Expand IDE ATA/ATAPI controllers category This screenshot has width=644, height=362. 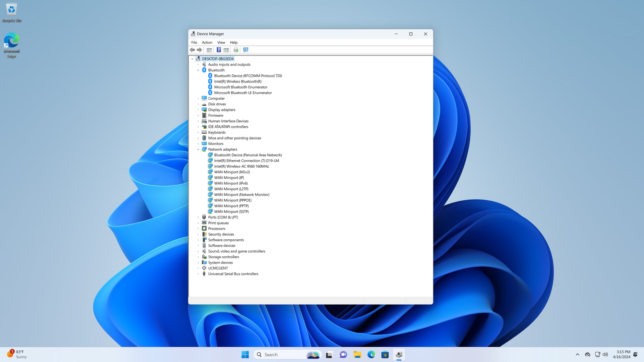point(198,127)
